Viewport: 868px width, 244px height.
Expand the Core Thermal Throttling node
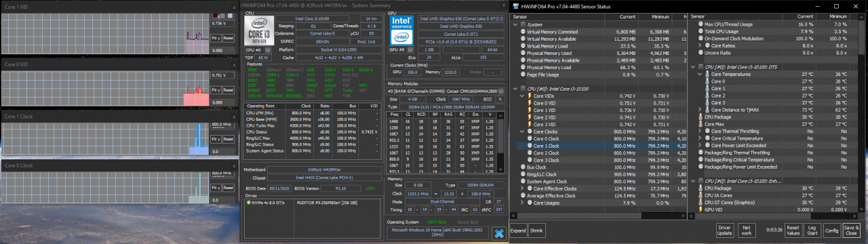(x=701, y=131)
